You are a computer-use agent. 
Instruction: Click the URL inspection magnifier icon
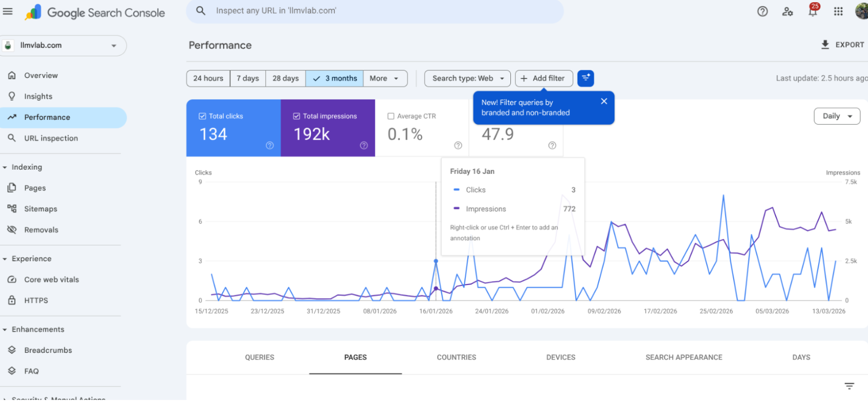click(12, 138)
